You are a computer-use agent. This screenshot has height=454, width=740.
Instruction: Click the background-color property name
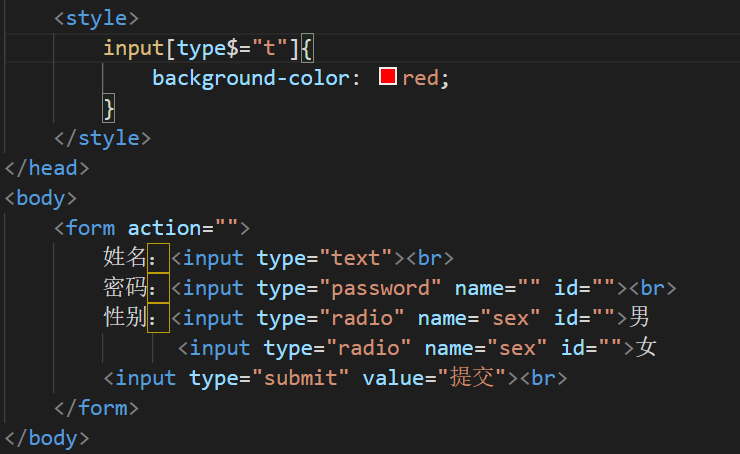coord(251,78)
